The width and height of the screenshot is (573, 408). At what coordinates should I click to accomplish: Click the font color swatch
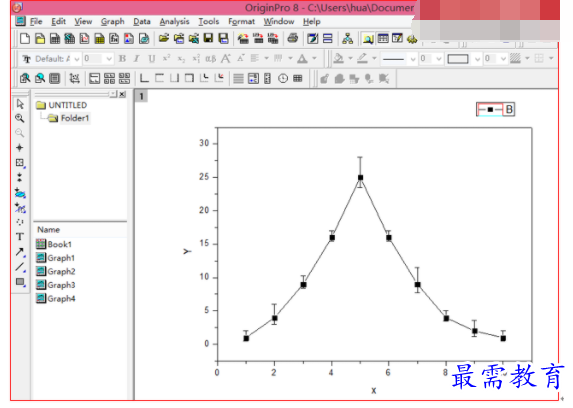point(302,58)
